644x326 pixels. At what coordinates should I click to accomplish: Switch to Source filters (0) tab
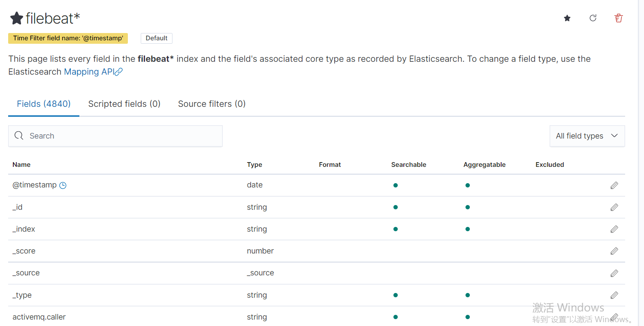point(212,104)
